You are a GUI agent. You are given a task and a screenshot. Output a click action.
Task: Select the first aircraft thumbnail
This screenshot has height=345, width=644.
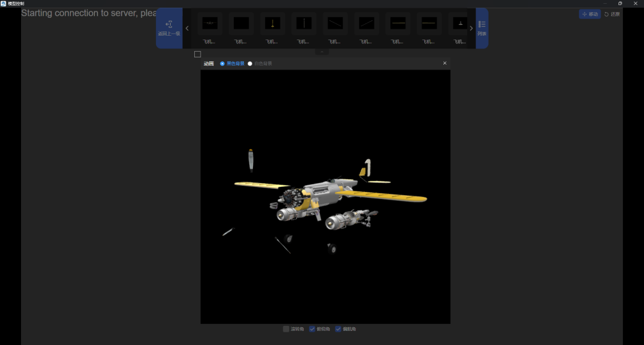[210, 24]
